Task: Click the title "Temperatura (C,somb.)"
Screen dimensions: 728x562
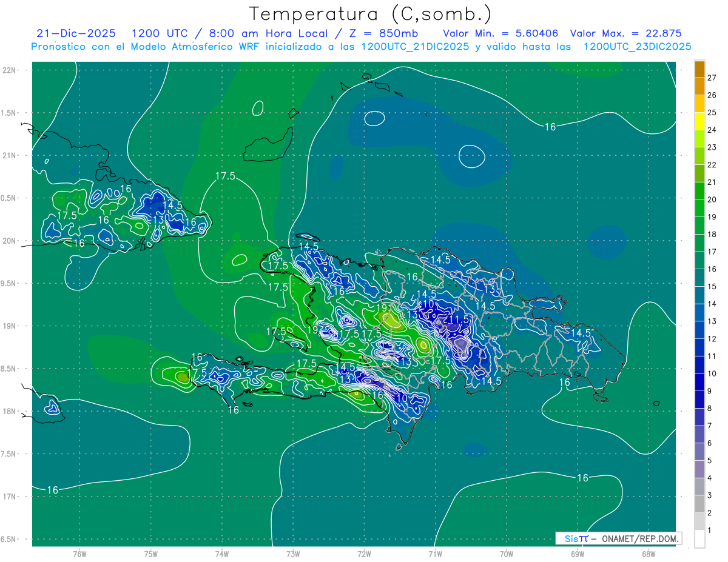Action: point(370,14)
